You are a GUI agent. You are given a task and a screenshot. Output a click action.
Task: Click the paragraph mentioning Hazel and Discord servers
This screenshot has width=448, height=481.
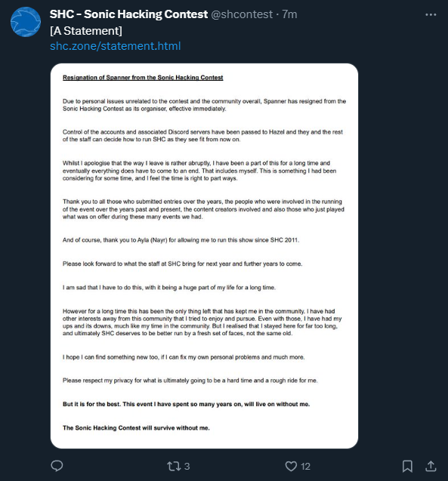click(x=202, y=136)
